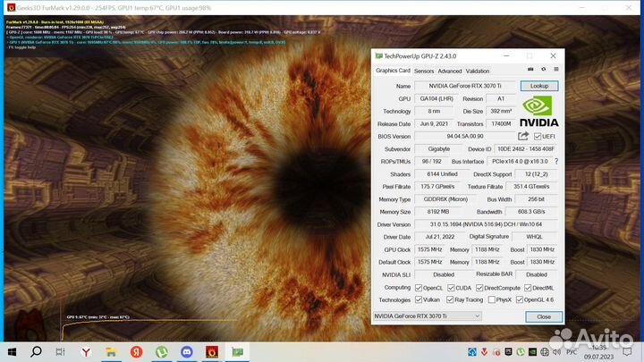Toggle the Vulkan checkbox
The width and height of the screenshot is (644, 362).
tap(419, 299)
